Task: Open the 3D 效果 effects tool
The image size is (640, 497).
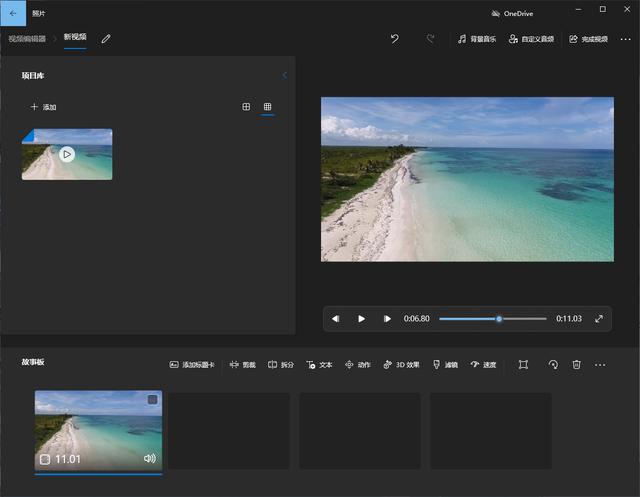Action: pyautogui.click(x=401, y=365)
